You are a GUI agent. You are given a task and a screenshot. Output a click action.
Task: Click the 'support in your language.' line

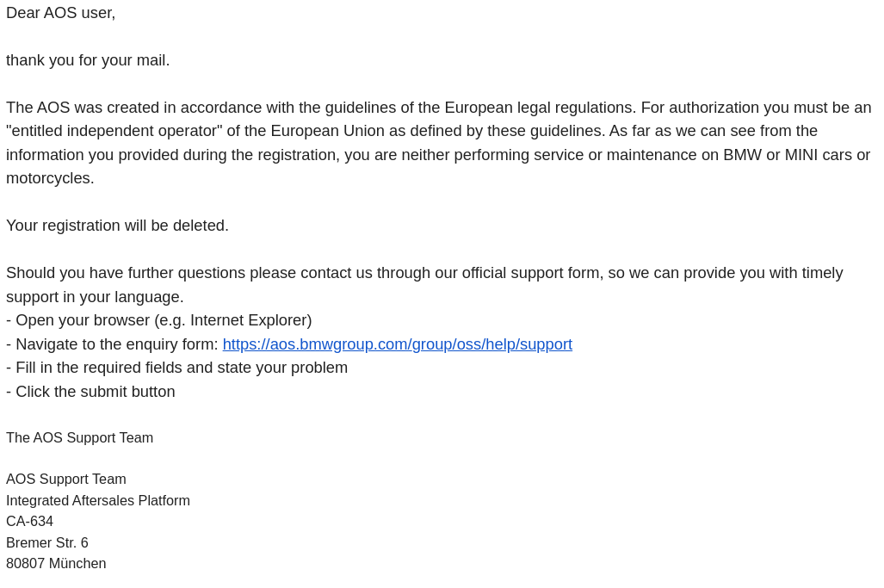[96, 296]
